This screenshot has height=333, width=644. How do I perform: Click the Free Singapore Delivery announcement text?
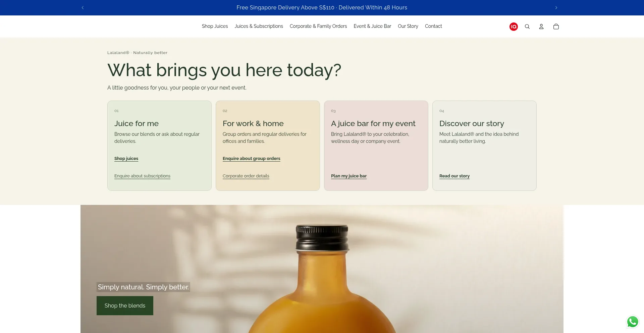pyautogui.click(x=322, y=8)
